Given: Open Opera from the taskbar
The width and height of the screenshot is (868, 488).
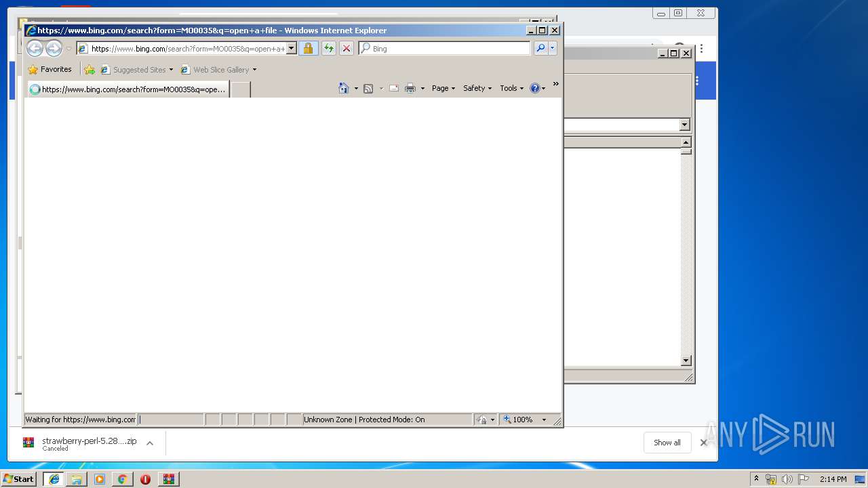Looking at the screenshot, I should tap(145, 479).
